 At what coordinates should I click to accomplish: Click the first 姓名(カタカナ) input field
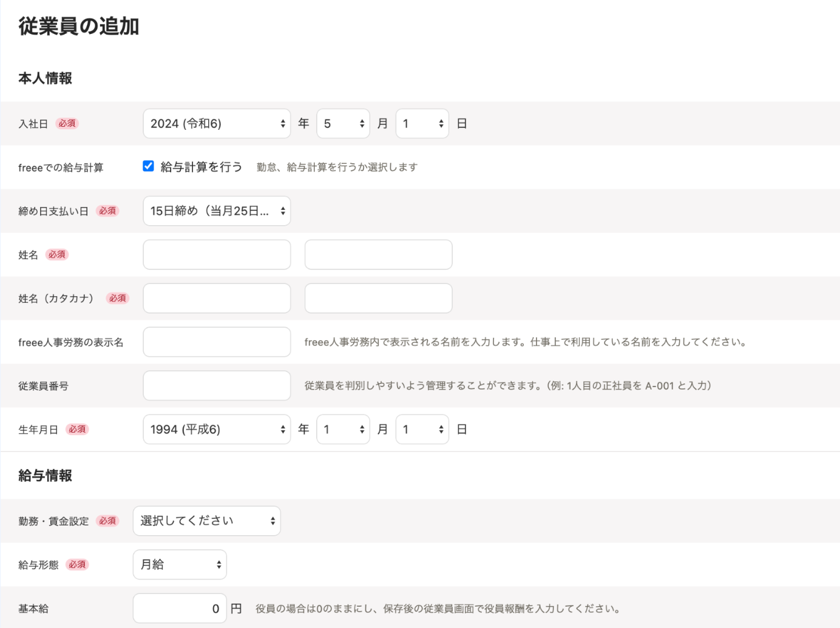click(217, 299)
